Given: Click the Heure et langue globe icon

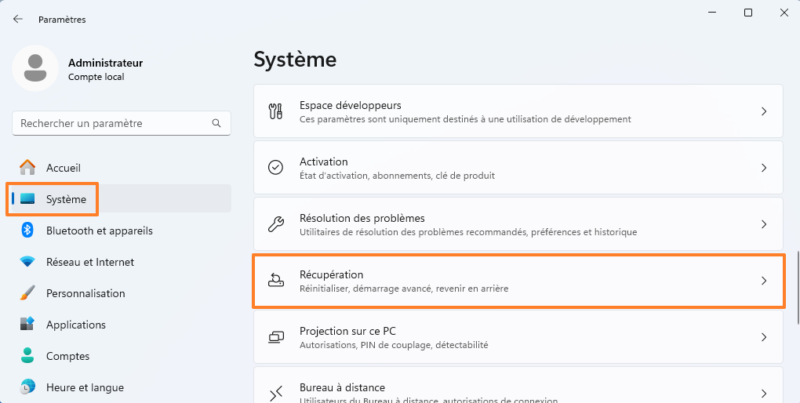Looking at the screenshot, I should pos(28,387).
